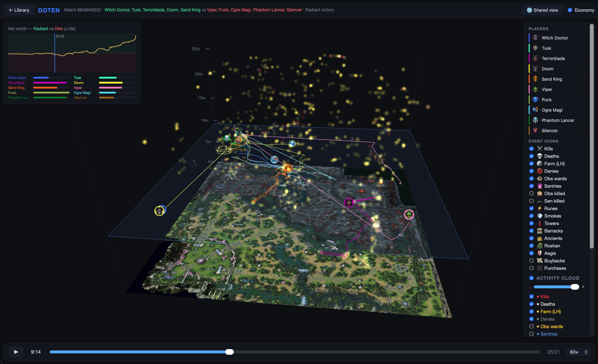
Task: Click Terrorblade's magenta-ringed marker on the map
Action: click(349, 202)
